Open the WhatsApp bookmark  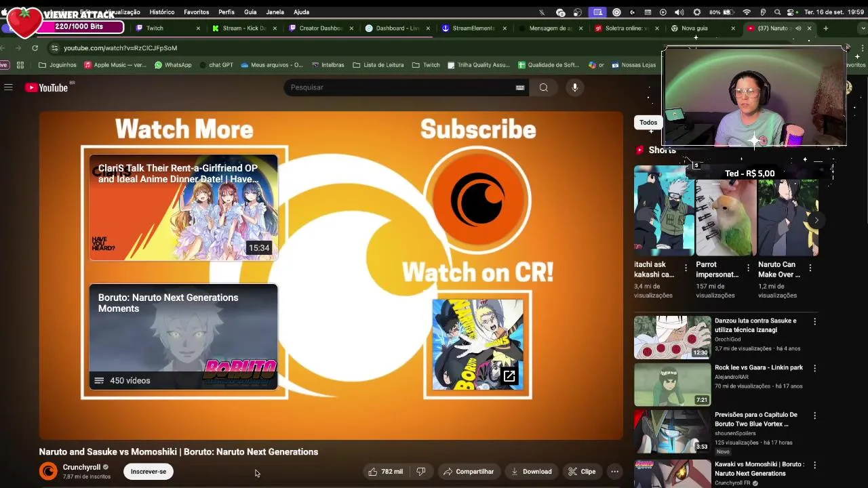[x=173, y=65]
